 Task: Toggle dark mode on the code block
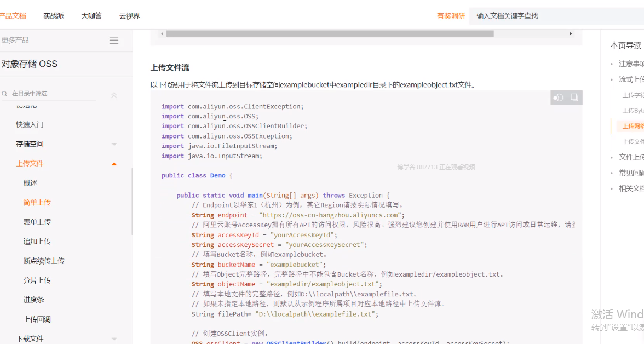click(558, 98)
